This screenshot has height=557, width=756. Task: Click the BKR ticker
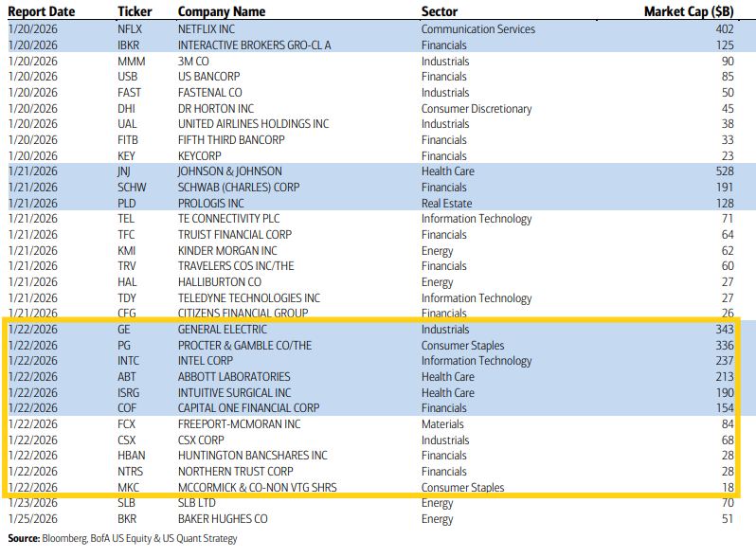[127, 519]
